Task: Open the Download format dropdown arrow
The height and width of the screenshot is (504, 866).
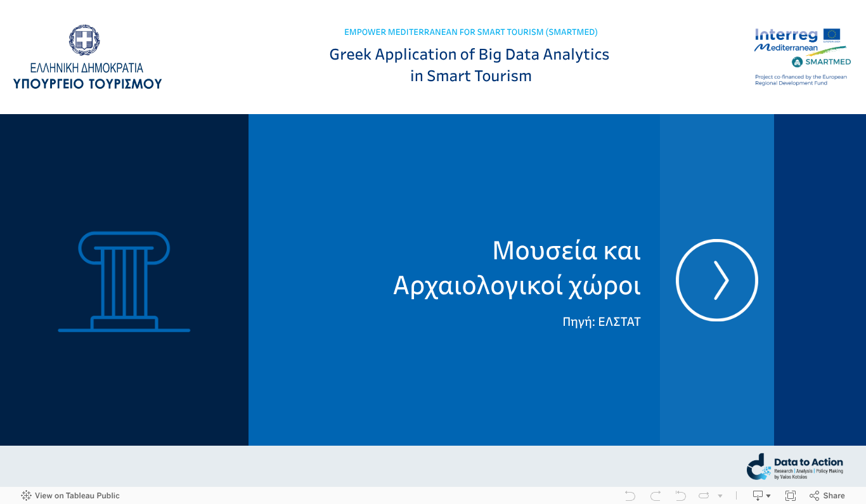Action: click(767, 495)
